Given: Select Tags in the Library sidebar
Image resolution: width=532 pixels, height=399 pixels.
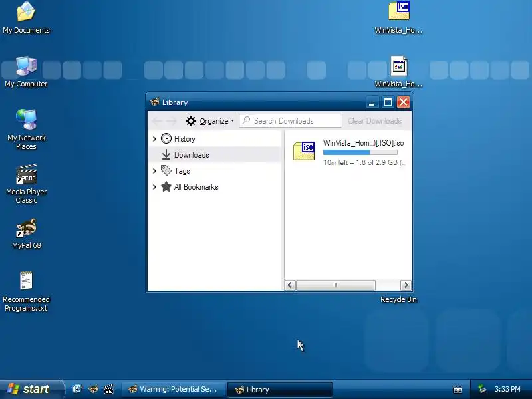Looking at the screenshot, I should (x=215, y=171).
